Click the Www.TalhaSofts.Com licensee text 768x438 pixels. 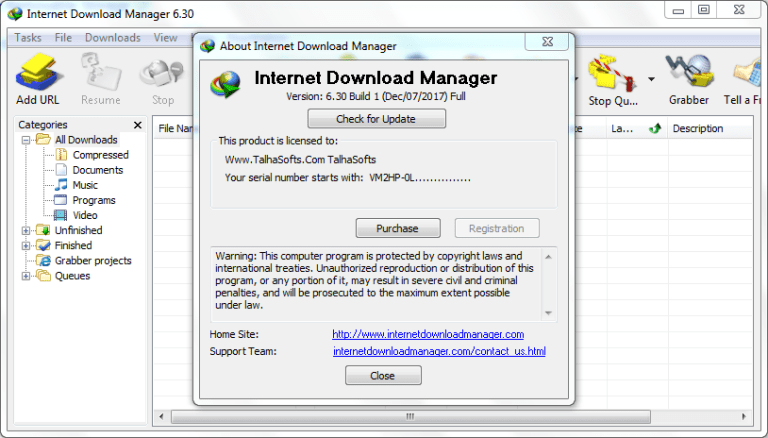(x=300, y=160)
